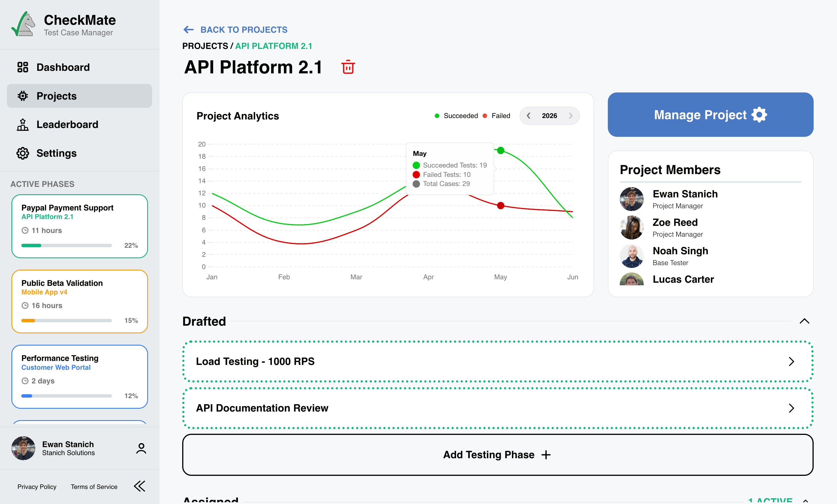Expand Load Testing - 1000 RPS chevron
This screenshot has width=837, height=504.
click(791, 362)
